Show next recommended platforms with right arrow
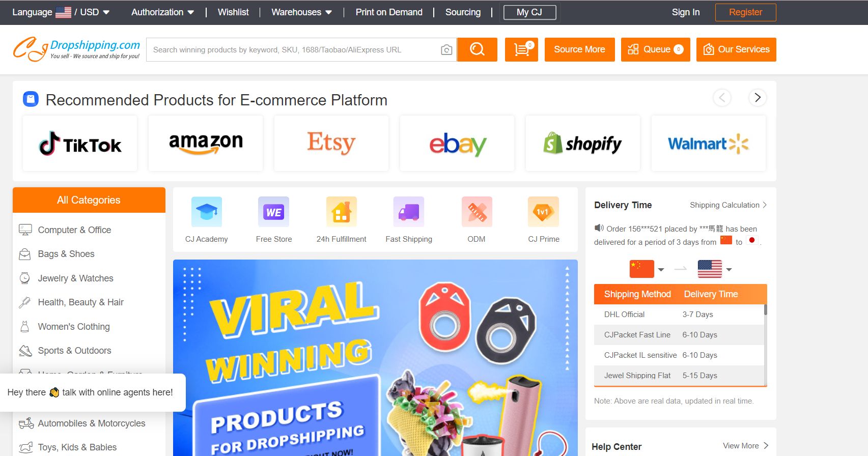 (x=758, y=97)
